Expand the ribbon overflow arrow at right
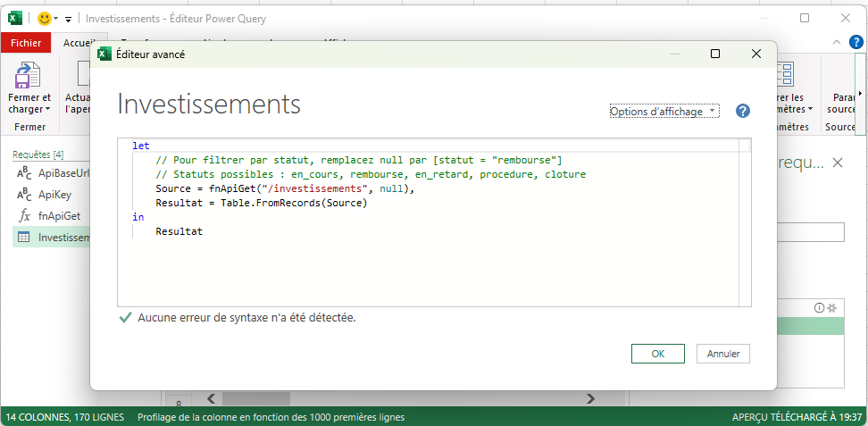868x426 pixels. [x=860, y=93]
